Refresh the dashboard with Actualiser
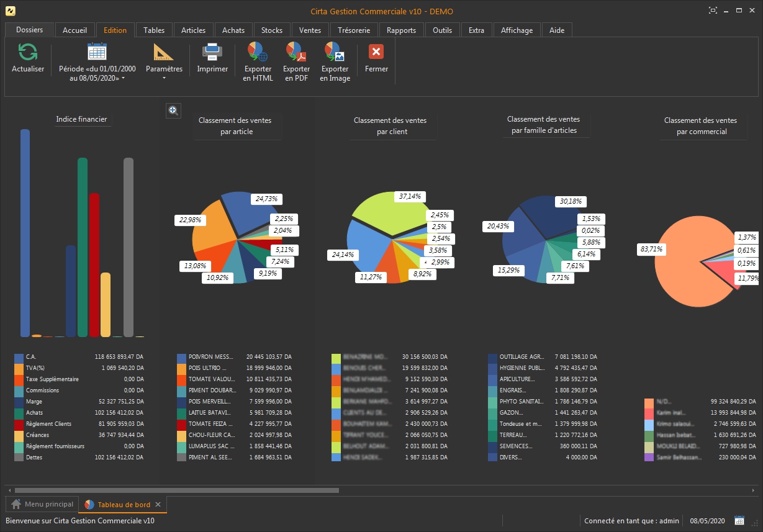Viewport: 763px width, 532px height. pos(28,58)
